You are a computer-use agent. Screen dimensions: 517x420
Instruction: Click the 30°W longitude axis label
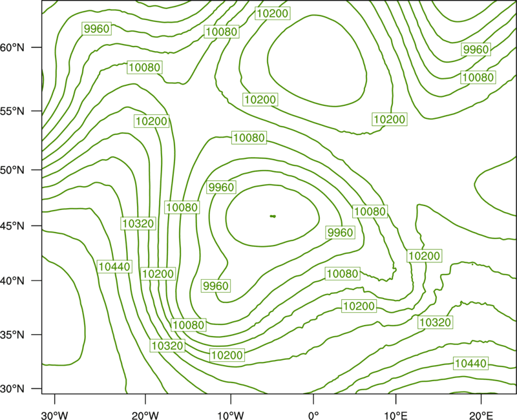click(55, 415)
